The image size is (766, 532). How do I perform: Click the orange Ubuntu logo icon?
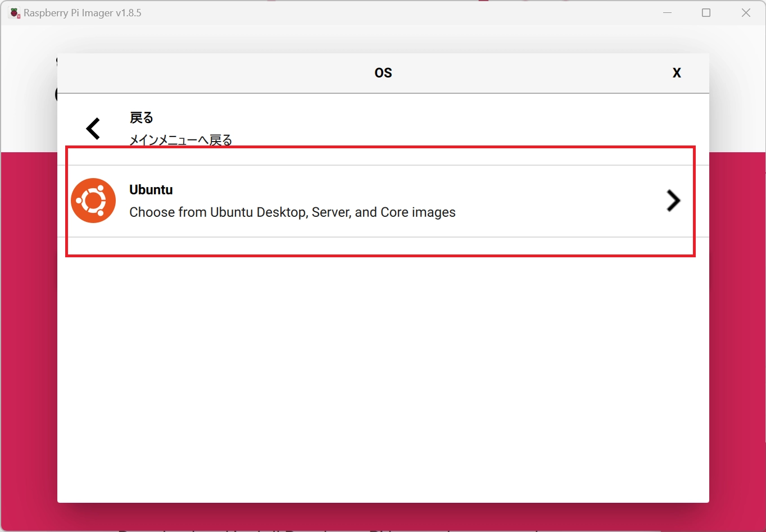coord(93,201)
